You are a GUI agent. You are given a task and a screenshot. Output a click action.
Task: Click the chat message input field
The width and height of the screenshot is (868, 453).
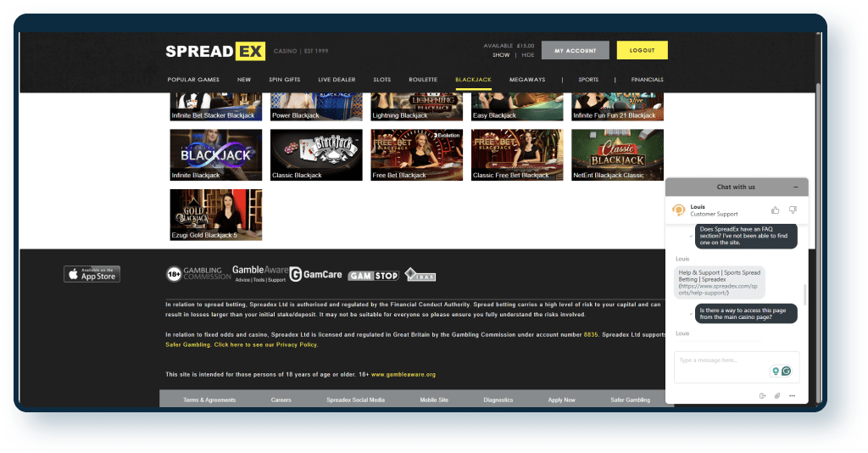tap(737, 366)
